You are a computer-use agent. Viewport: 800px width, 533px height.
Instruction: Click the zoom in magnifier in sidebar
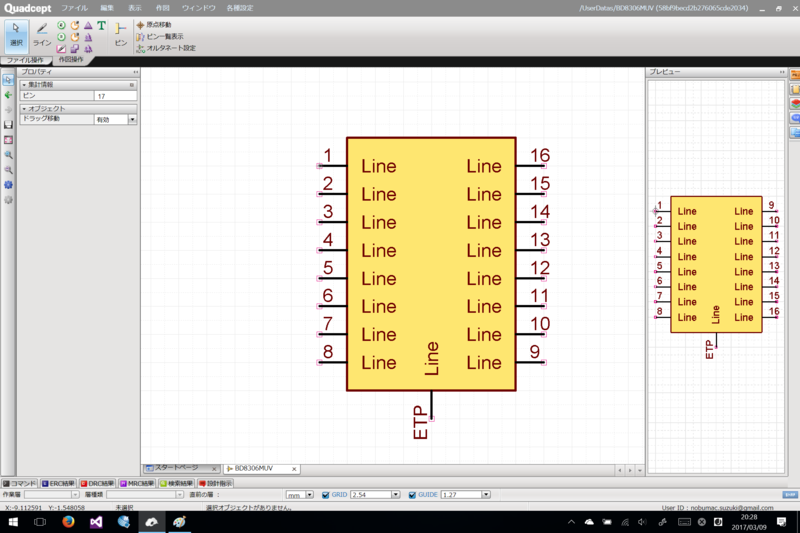(x=8, y=155)
